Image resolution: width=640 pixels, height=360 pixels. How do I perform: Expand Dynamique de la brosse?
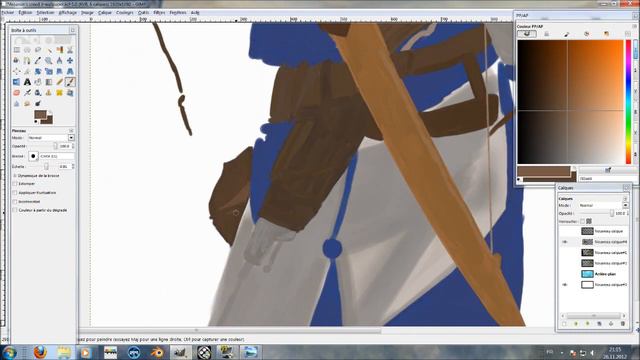pos(15,176)
